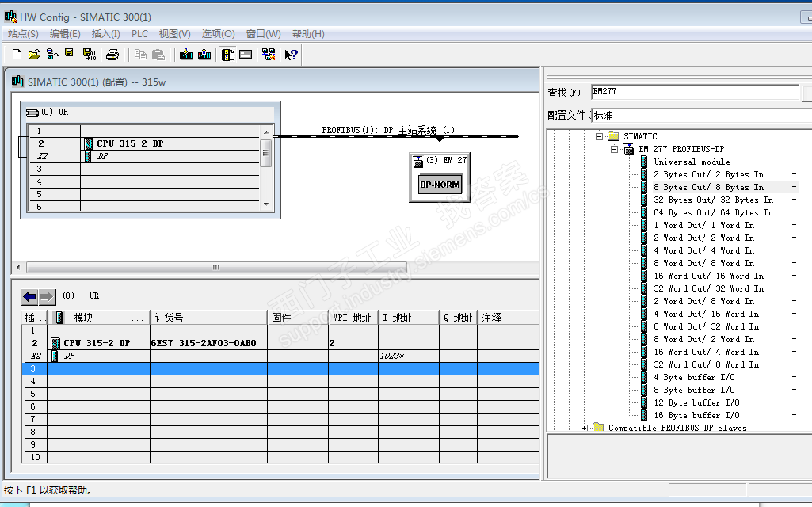Click the Print toolbar icon
Image resolution: width=812 pixels, height=507 pixels.
click(112, 55)
